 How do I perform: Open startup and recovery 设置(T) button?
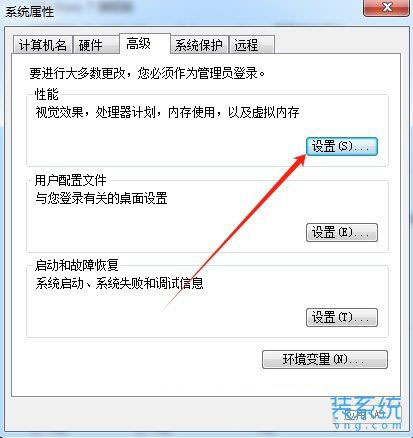click(342, 317)
